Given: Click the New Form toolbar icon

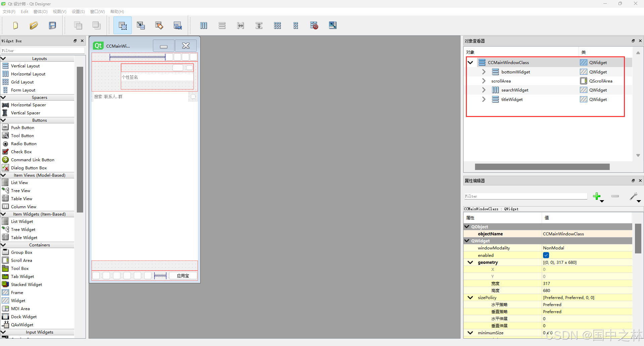Looking at the screenshot, I should (x=15, y=25).
